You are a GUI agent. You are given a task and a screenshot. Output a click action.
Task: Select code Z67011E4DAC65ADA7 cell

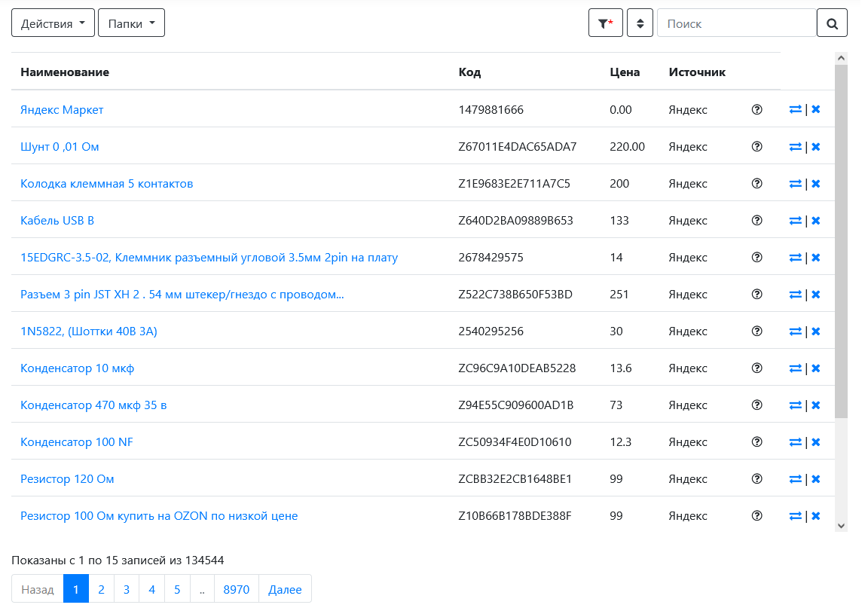point(518,147)
